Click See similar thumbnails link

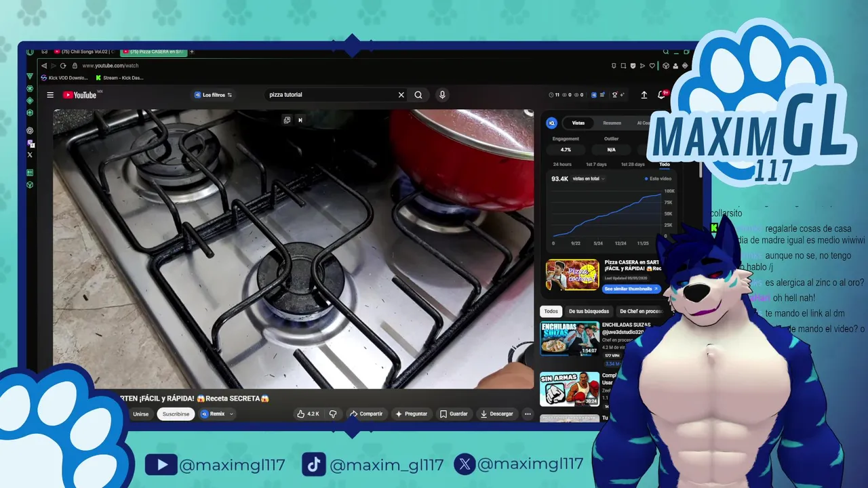coord(631,289)
